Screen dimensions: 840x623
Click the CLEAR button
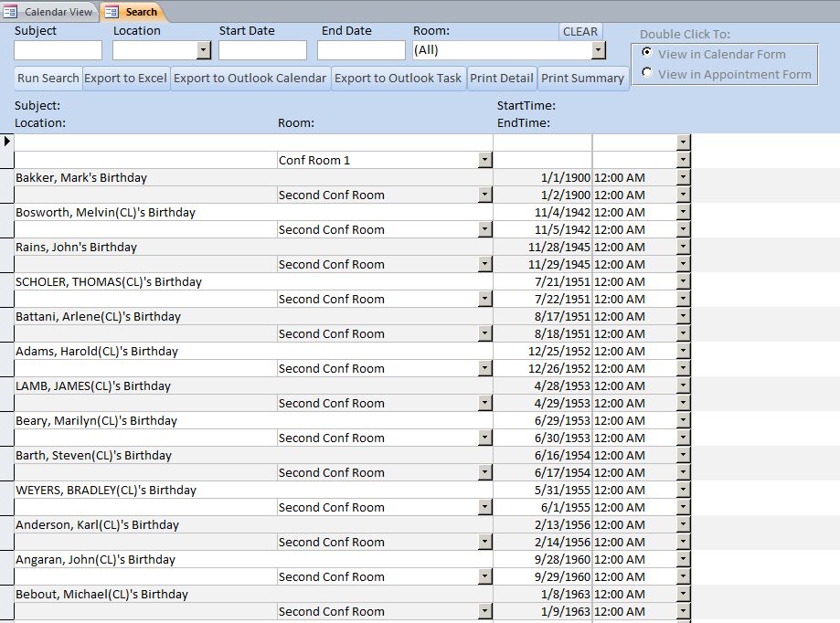[580, 32]
